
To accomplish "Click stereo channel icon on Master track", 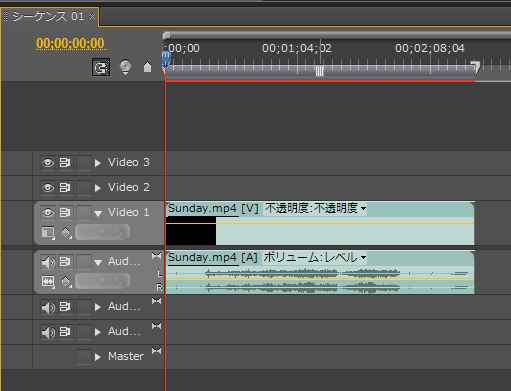I will [x=156, y=351].
